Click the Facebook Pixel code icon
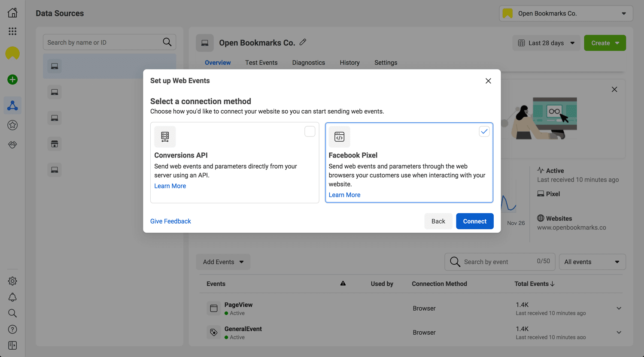644x357 pixels. point(339,137)
